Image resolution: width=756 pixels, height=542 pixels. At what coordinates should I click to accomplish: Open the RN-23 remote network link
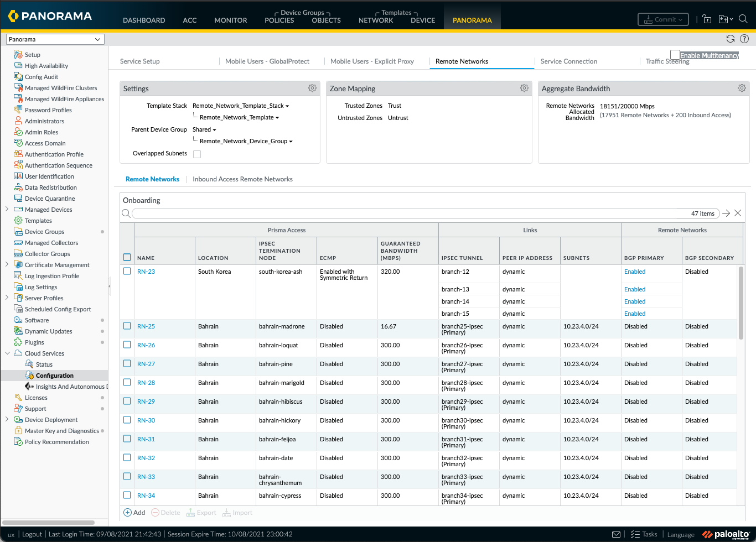click(x=146, y=272)
